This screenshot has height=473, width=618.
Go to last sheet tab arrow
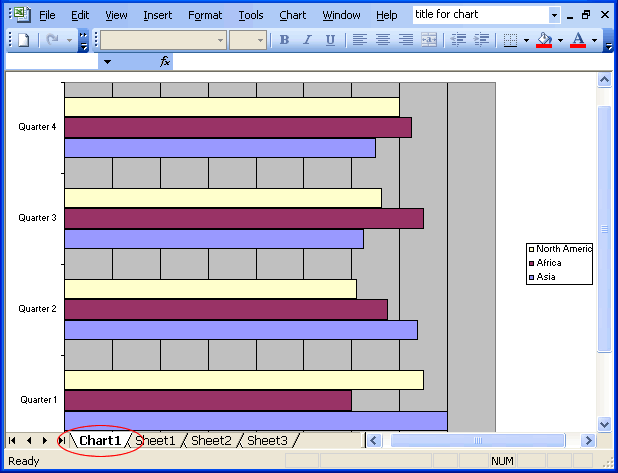pos(62,441)
